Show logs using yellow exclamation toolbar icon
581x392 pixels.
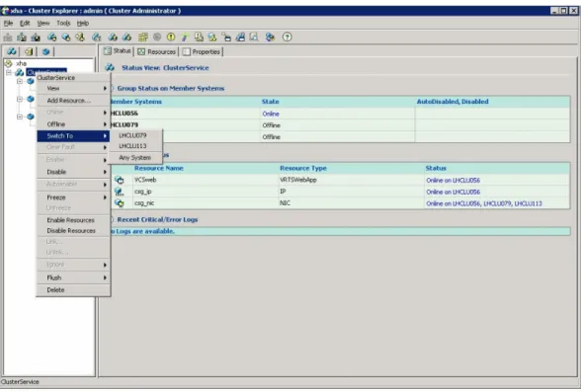[x=171, y=37]
